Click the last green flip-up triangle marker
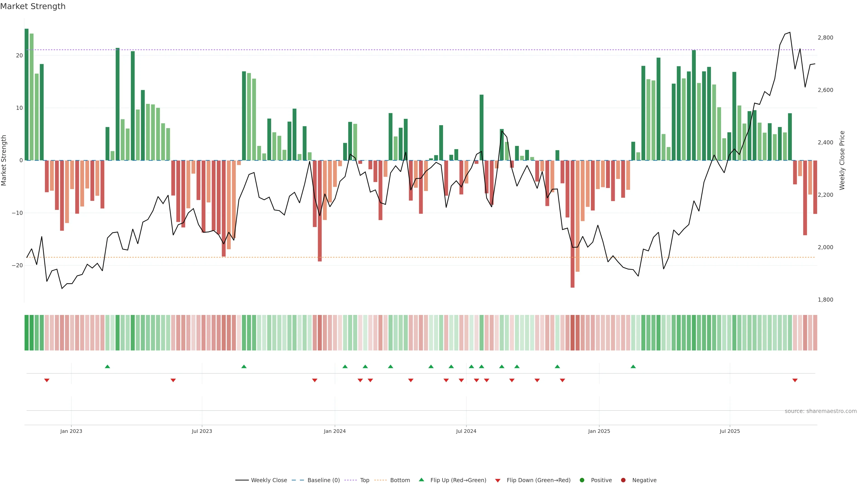The height and width of the screenshot is (488, 868). [x=633, y=366]
